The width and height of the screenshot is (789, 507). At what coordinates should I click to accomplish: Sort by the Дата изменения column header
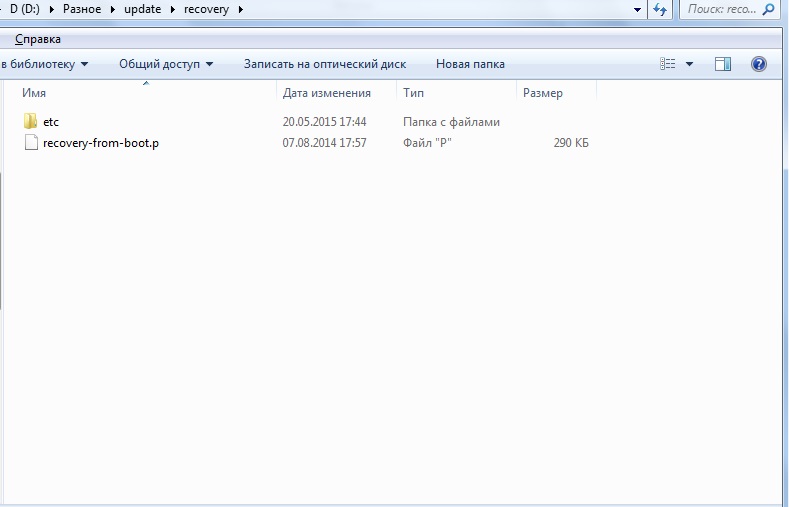[326, 93]
